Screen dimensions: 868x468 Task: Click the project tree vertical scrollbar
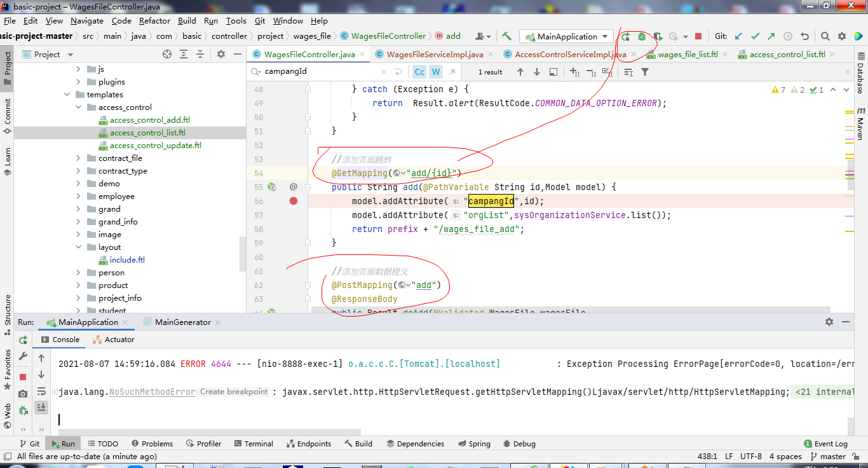point(242,253)
